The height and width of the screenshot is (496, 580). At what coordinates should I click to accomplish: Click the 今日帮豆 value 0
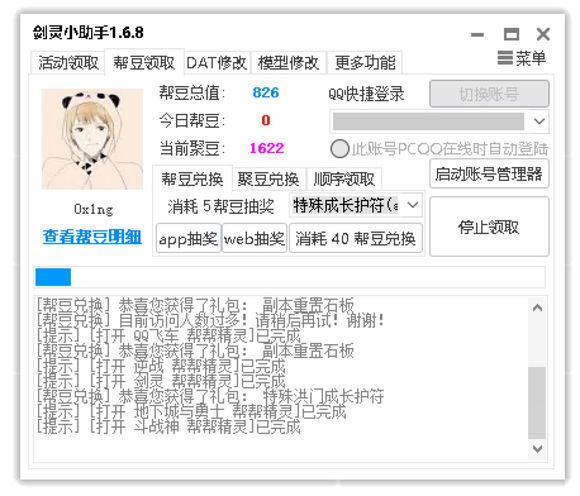[266, 120]
